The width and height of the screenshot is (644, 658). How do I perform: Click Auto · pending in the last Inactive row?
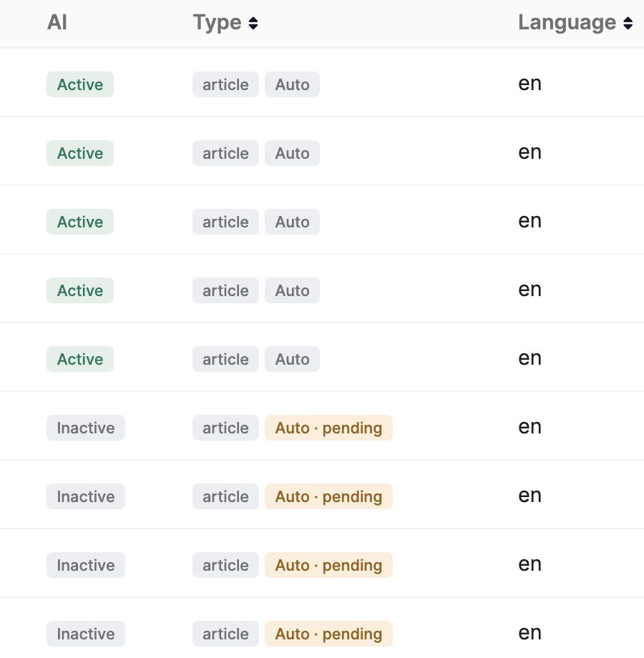[x=328, y=634]
